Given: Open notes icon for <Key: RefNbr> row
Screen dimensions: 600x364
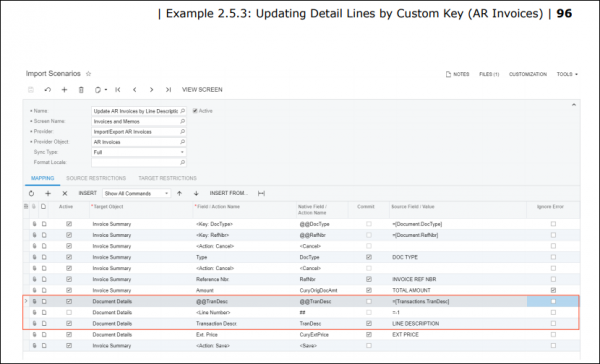Looking at the screenshot, I should pyautogui.click(x=44, y=235).
